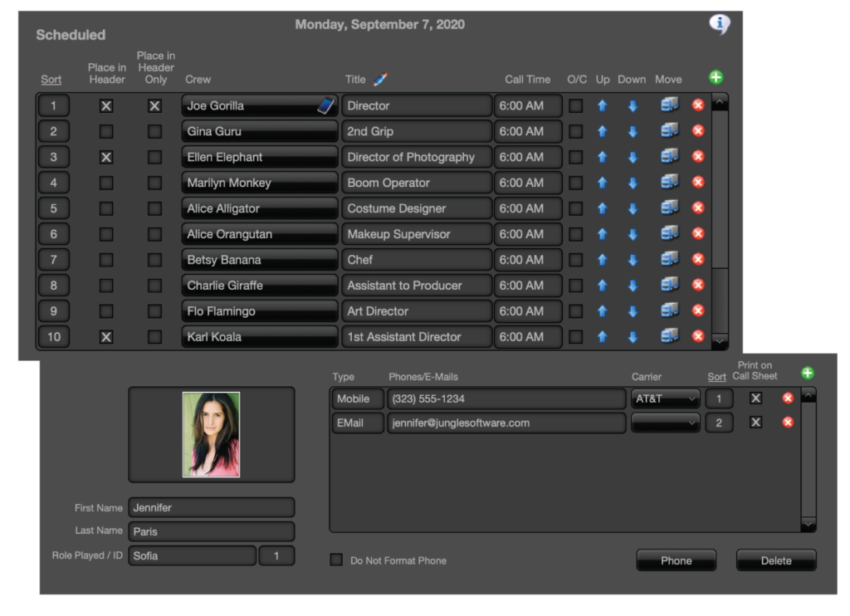Open phone icon in Joe Gorilla field

point(325,105)
